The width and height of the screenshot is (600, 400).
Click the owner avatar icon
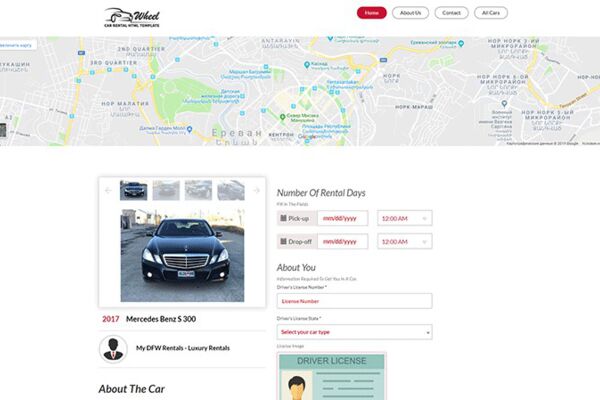click(x=113, y=349)
